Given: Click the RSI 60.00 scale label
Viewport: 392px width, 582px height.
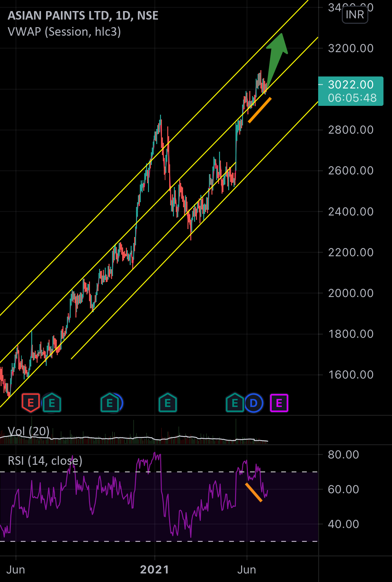Looking at the screenshot, I should (343, 489).
